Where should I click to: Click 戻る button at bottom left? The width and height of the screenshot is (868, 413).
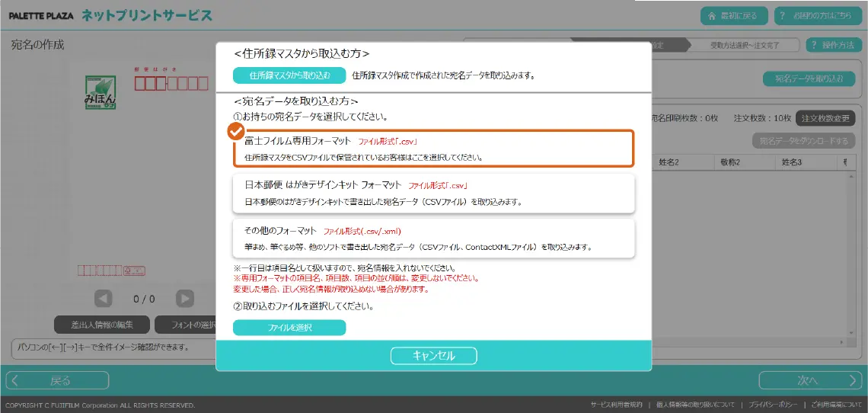[58, 380]
